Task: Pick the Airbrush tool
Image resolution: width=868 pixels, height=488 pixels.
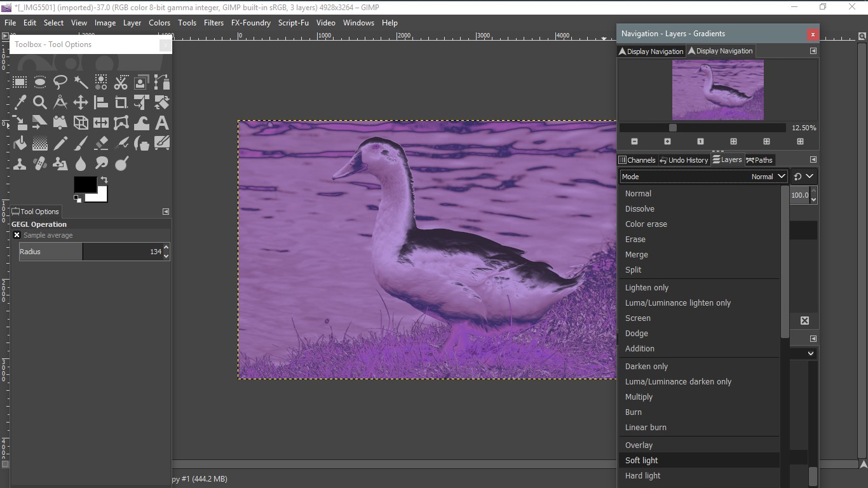Action: [121, 143]
